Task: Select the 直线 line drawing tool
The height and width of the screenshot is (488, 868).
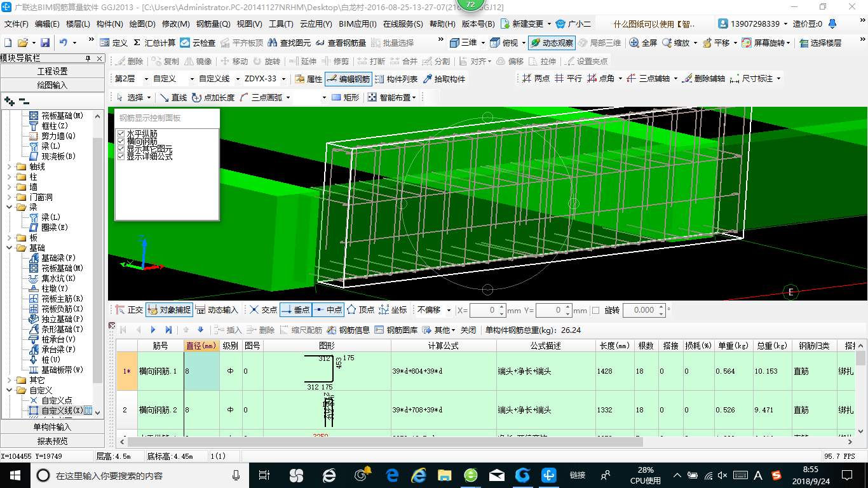Action: click(x=173, y=97)
